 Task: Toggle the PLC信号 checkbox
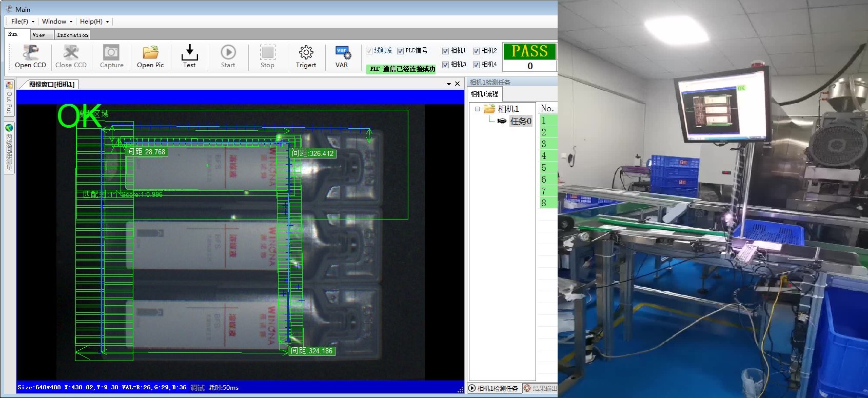click(x=400, y=51)
